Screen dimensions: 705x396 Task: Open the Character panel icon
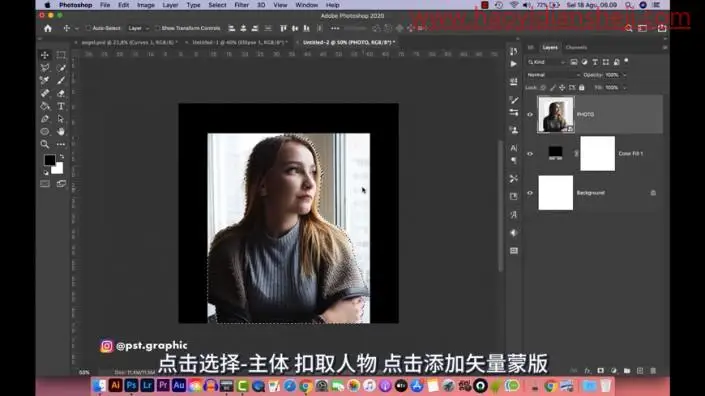click(x=513, y=148)
